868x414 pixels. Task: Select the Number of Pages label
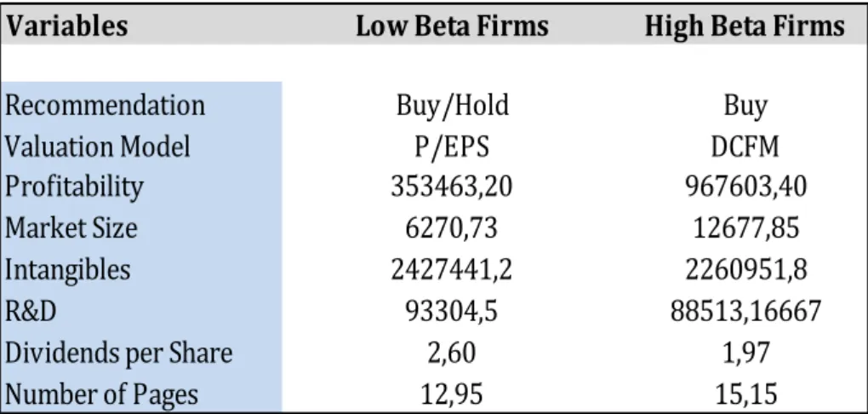101,394
